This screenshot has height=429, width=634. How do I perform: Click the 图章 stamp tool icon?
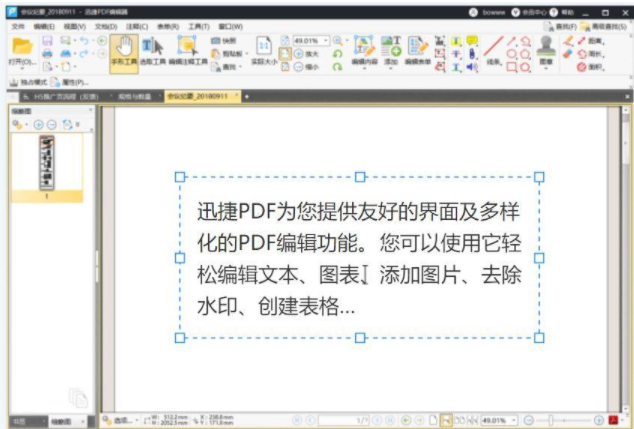(x=546, y=51)
